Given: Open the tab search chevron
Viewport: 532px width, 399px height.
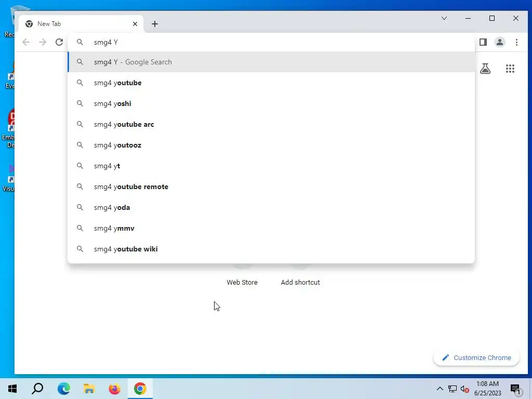Looking at the screenshot, I should (x=444, y=18).
